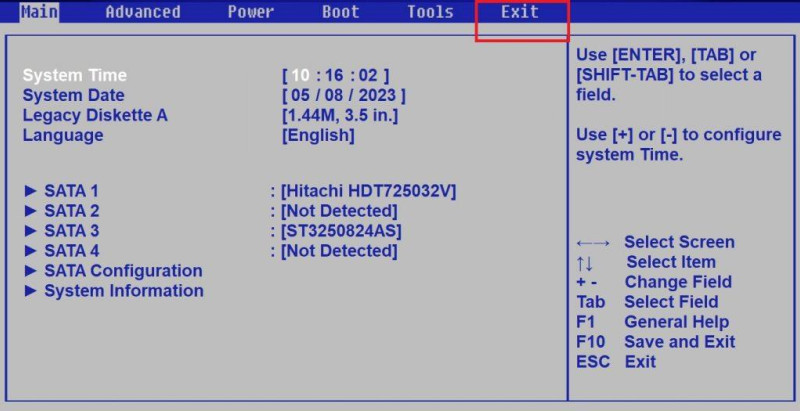Click the + - Change Field key hint
Image resolution: width=800 pixels, height=411 pixels.
(x=587, y=282)
